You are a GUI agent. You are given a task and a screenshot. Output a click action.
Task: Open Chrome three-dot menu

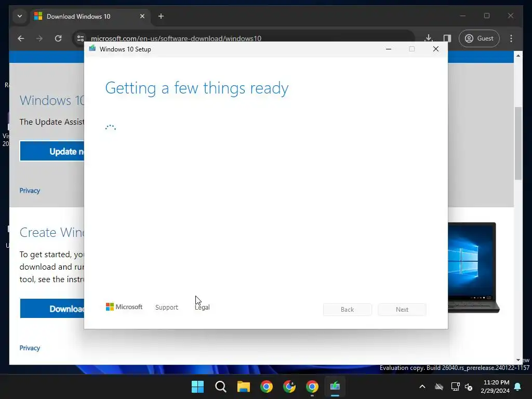(511, 38)
